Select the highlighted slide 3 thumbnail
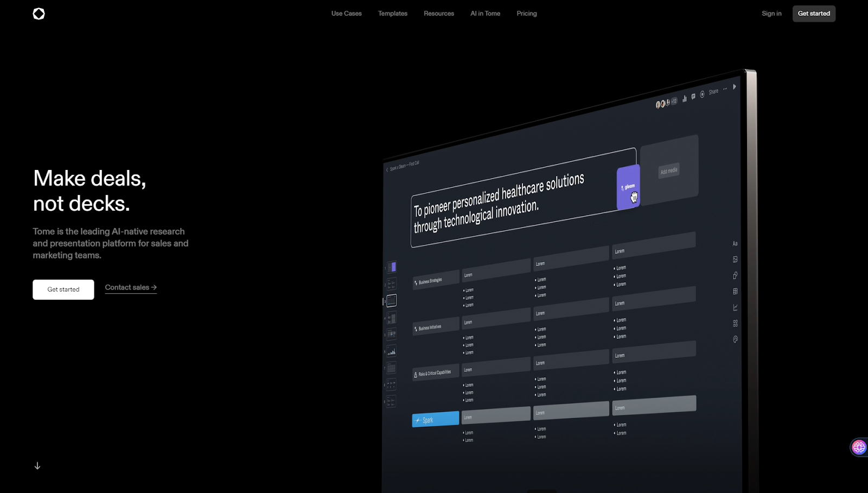Image resolution: width=868 pixels, height=493 pixels. [392, 300]
